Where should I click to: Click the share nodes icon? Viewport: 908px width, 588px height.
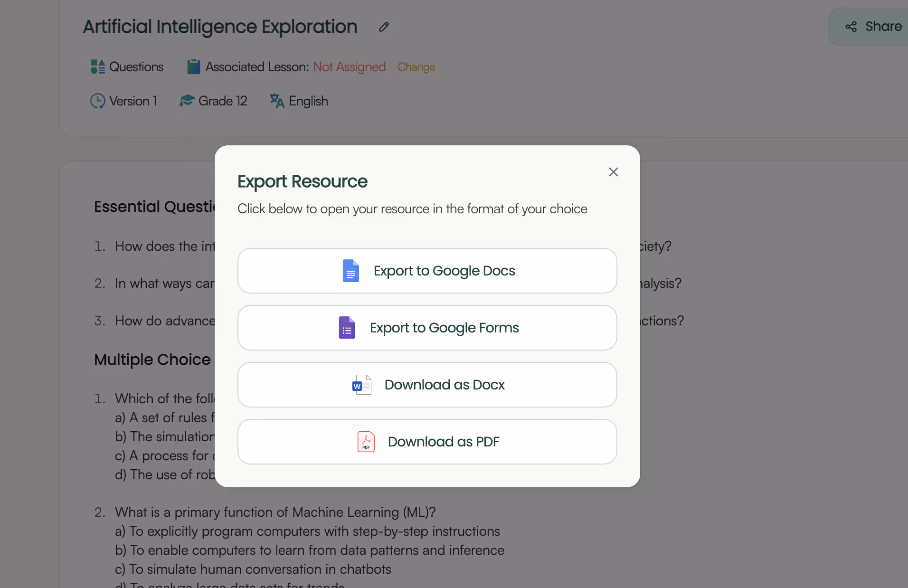click(x=851, y=27)
